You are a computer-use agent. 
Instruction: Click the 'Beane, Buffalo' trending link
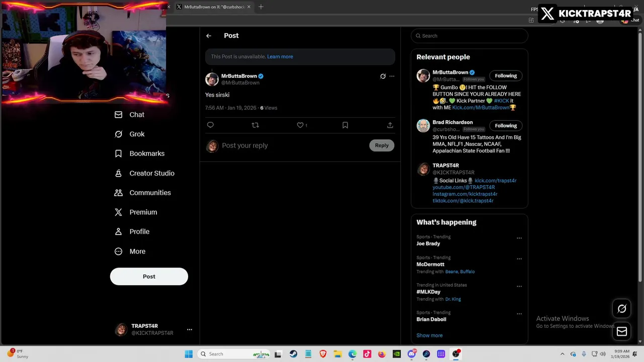[460, 272]
